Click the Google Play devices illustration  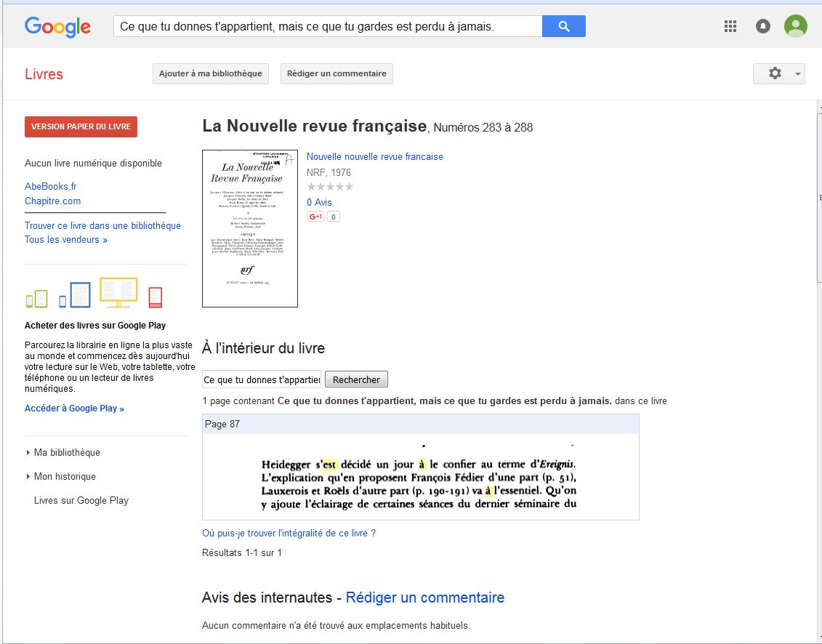tap(94, 294)
